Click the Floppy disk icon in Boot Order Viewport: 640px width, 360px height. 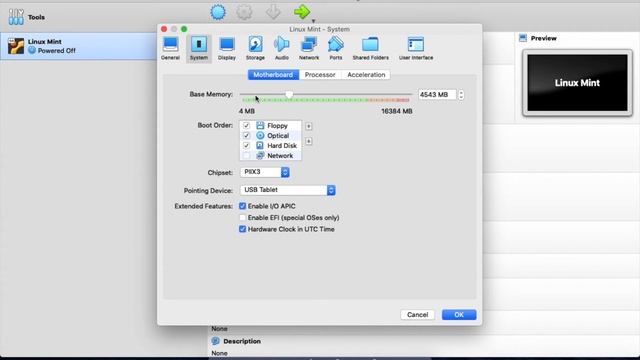(260, 125)
